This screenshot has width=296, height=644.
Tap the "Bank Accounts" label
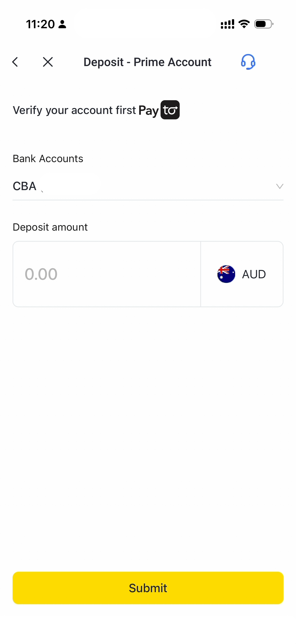48,158
